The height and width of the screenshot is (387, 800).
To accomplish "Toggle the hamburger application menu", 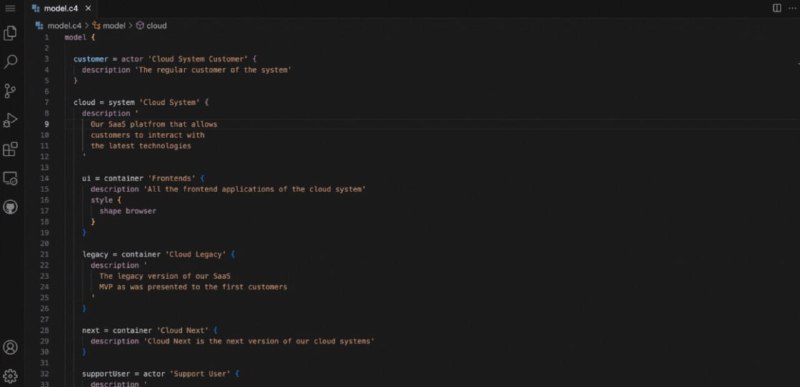I will click(10, 8).
